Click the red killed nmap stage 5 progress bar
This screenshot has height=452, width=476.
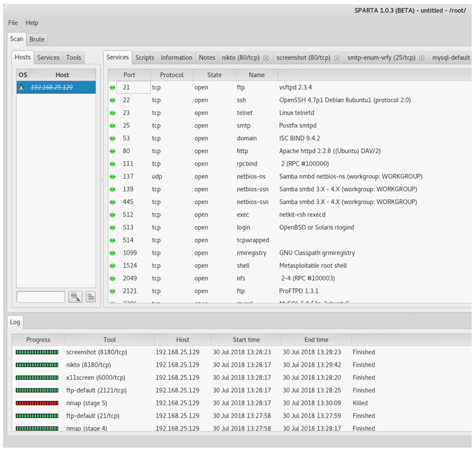tap(37, 403)
